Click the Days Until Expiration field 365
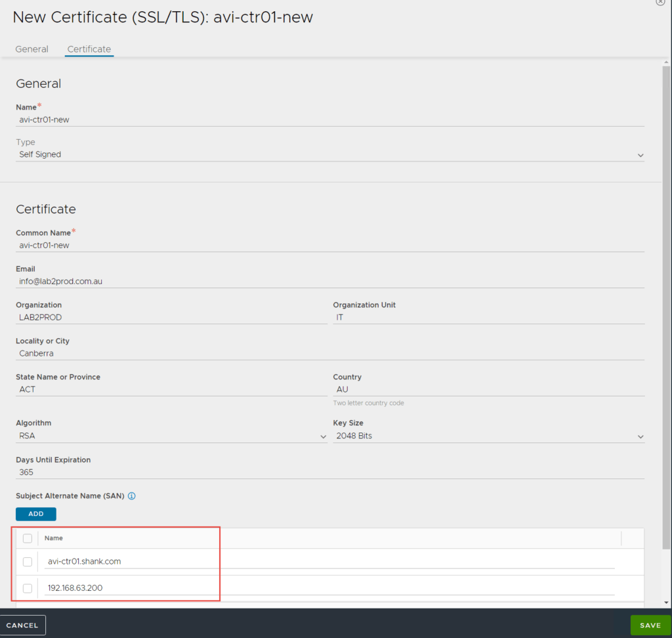Screen dimensions: 672x638 pos(330,472)
